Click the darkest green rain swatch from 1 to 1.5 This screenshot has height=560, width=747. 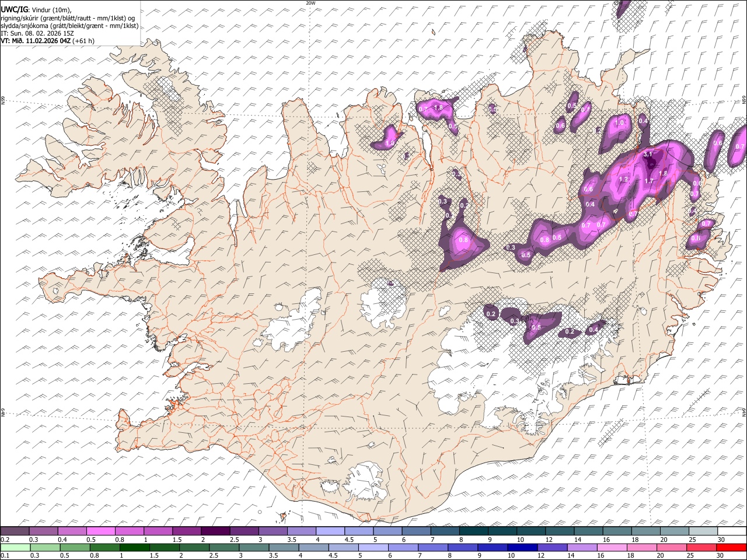[x=135, y=547]
